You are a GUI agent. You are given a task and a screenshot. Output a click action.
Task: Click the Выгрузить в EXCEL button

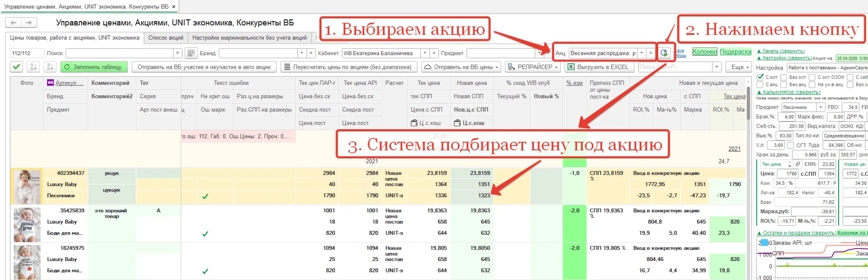coord(599,67)
